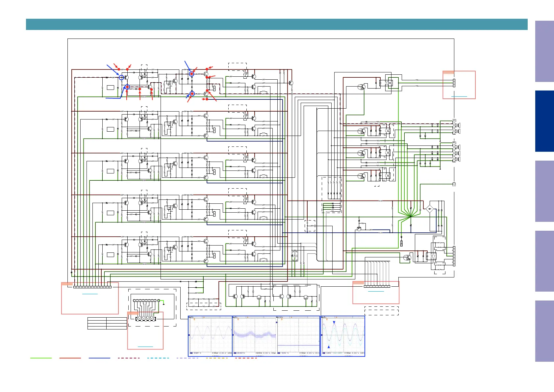The height and width of the screenshot is (392, 554).
Task: Click the small green square terminal beside the nine-pin strip
Action: [159, 301]
